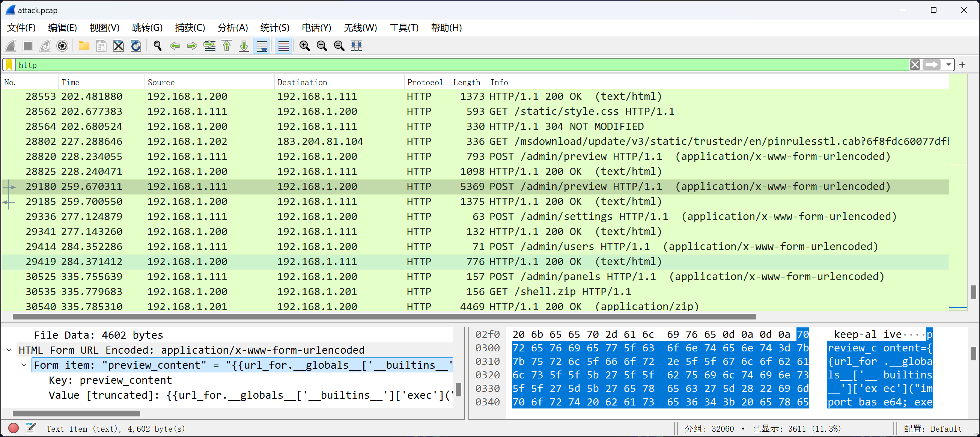Click the find packet magnifier icon
980x437 pixels.
pos(158,46)
